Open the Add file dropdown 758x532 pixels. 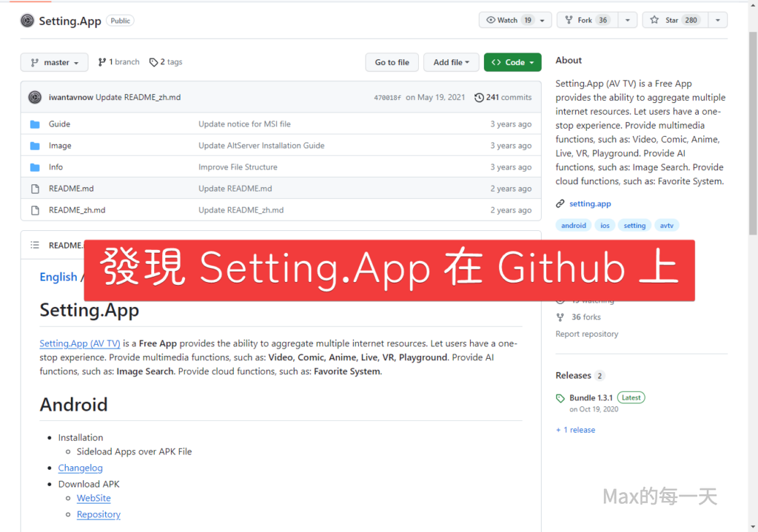452,63
